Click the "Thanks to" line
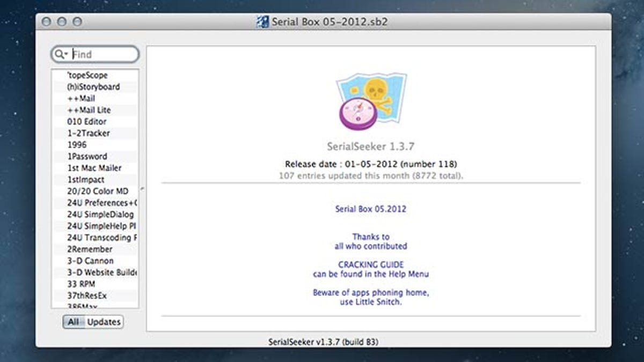The width and height of the screenshot is (644, 362). [371, 237]
